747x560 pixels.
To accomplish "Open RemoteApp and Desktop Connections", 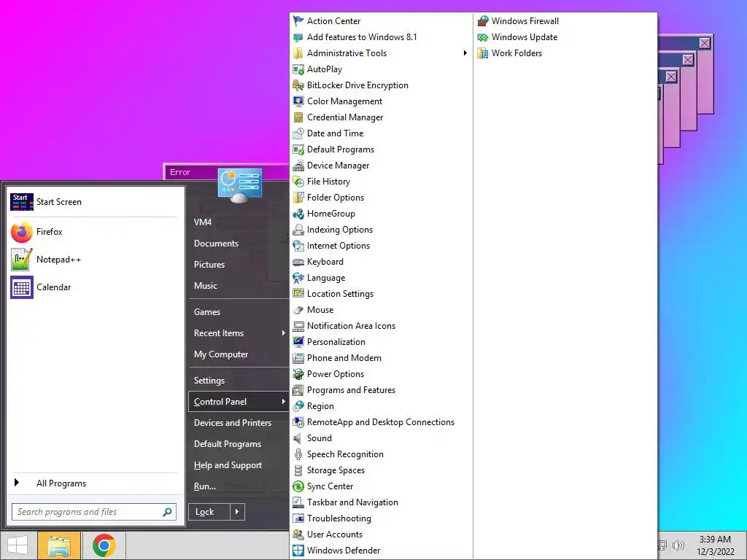I will click(381, 422).
